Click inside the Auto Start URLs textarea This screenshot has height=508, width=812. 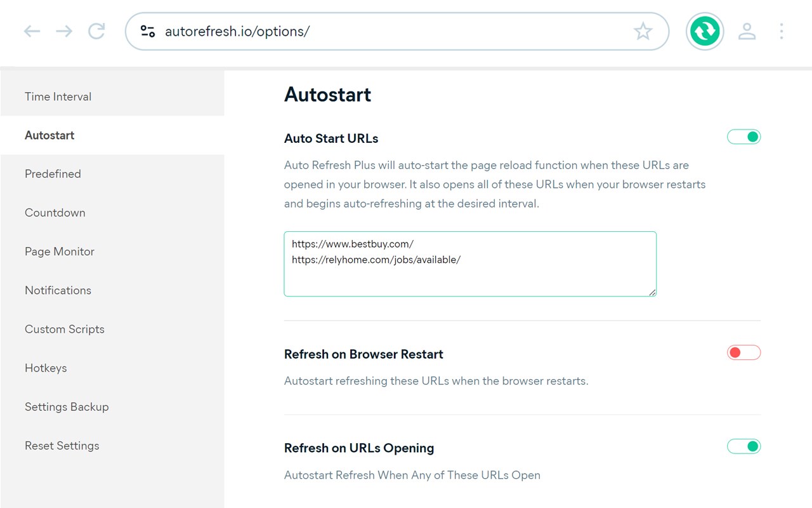(469, 277)
